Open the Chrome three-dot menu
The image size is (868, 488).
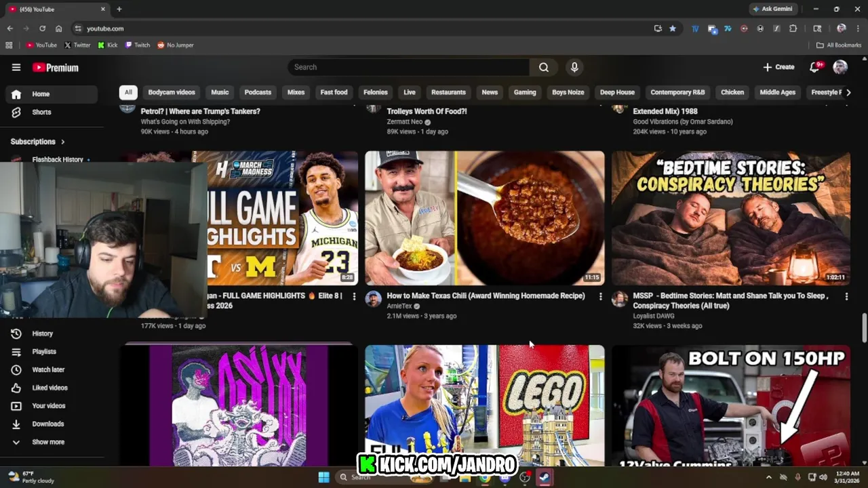tap(858, 28)
